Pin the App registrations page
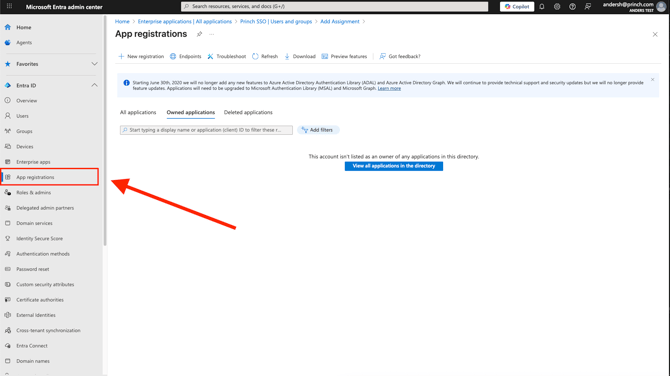 click(199, 34)
